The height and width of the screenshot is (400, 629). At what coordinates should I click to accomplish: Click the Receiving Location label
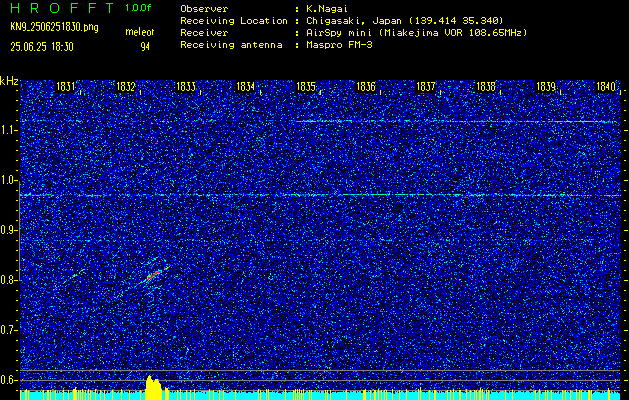point(234,21)
